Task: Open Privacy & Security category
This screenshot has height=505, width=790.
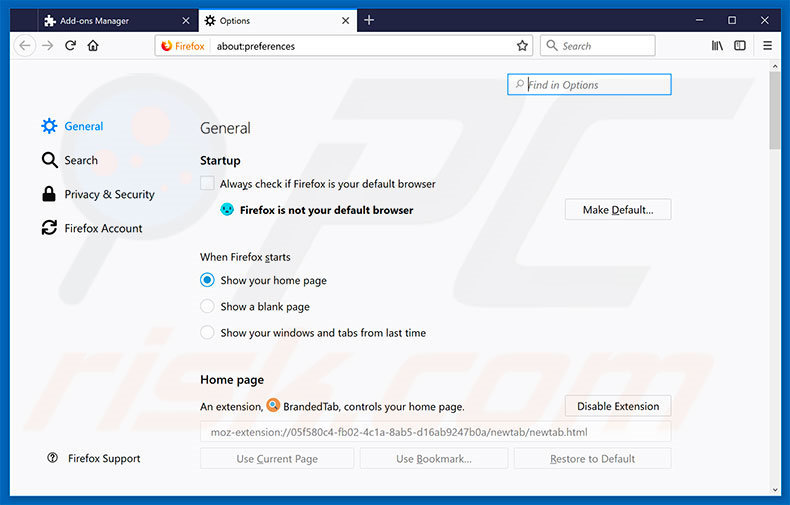Action: coord(98,194)
